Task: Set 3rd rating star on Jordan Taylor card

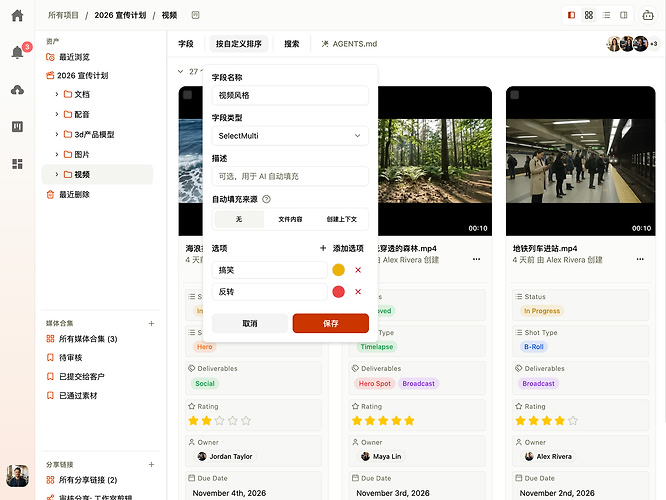Action: pyautogui.click(x=220, y=421)
